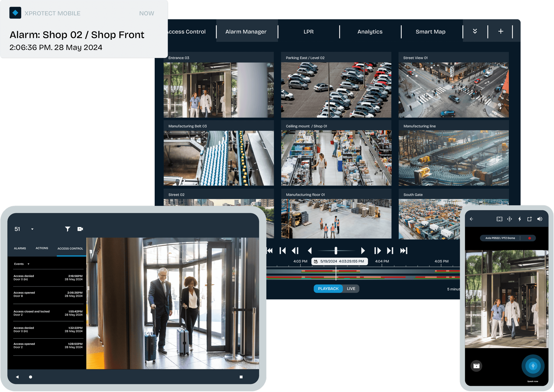The width and height of the screenshot is (554, 392).
Task: Open the filter on the tablet event list
Action: [68, 229]
